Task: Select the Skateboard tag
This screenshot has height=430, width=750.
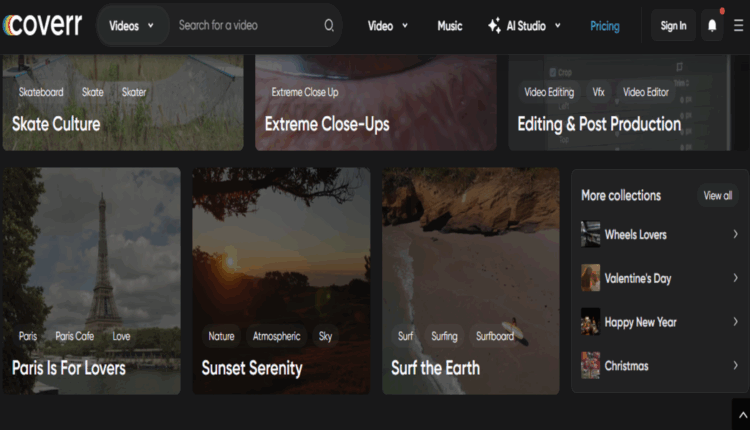Action: (41, 92)
